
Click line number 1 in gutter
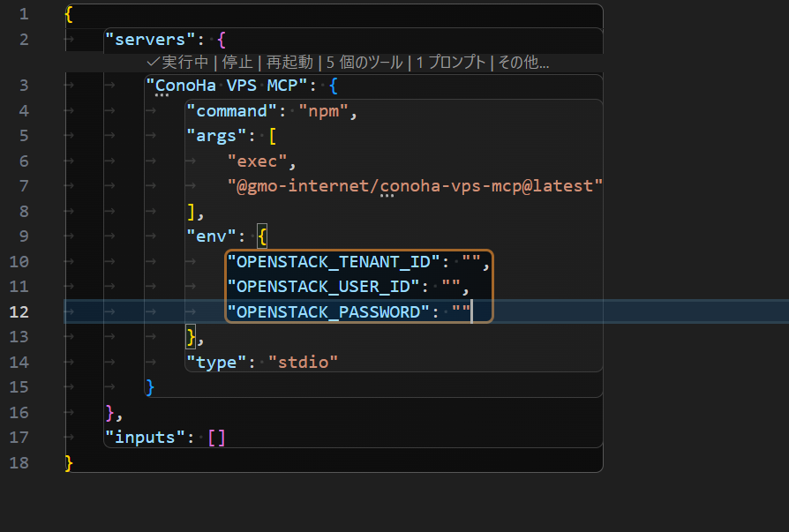24,14
